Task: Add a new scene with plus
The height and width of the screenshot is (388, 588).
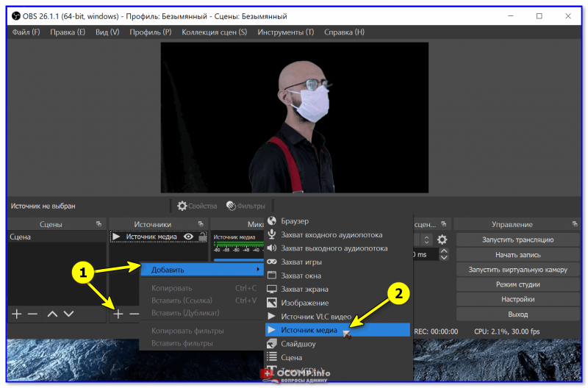Action: 16,314
